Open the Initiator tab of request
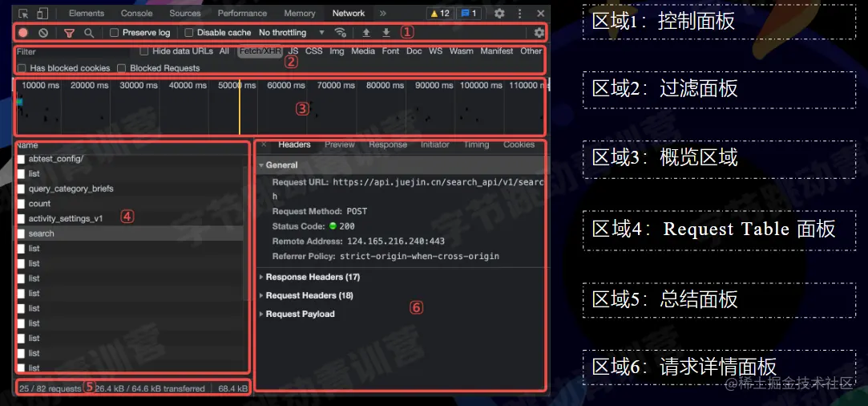868x406 pixels. [435, 144]
